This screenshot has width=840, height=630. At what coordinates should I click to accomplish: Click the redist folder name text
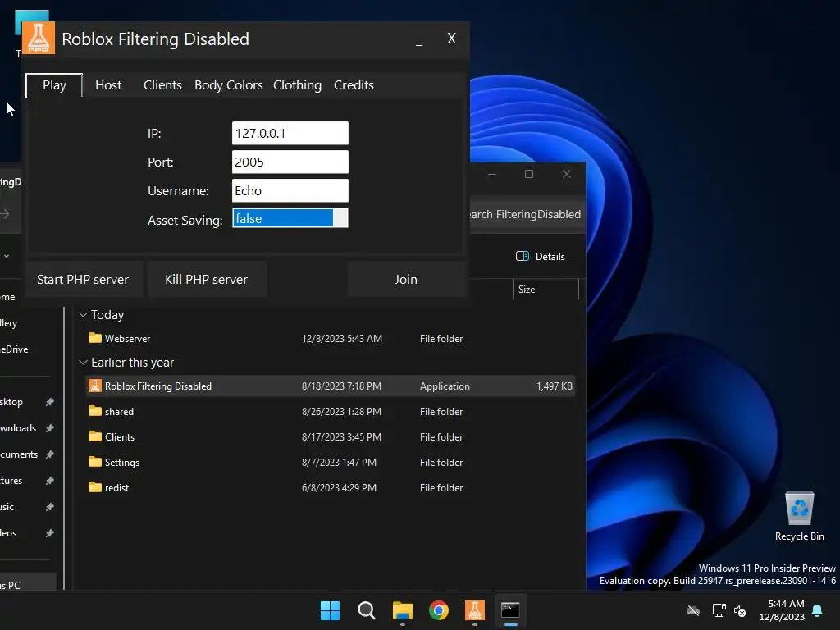(116, 488)
